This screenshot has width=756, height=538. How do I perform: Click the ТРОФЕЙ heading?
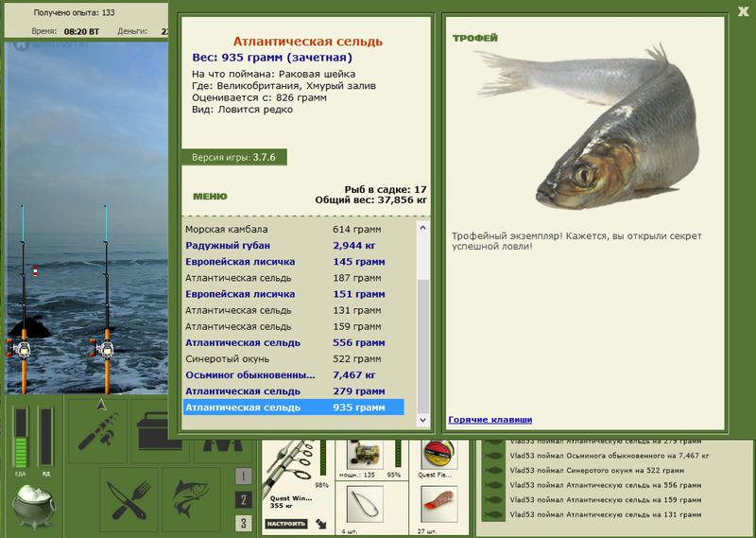[x=475, y=38]
